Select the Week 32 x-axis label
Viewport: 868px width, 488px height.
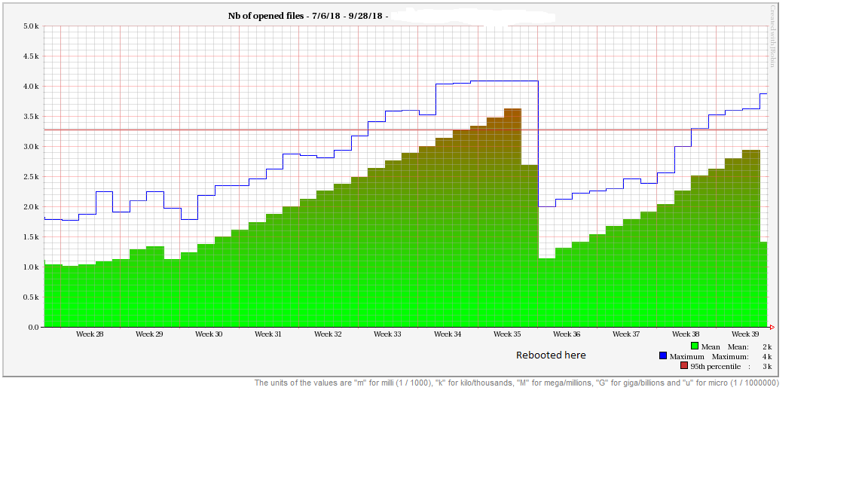tap(328, 334)
